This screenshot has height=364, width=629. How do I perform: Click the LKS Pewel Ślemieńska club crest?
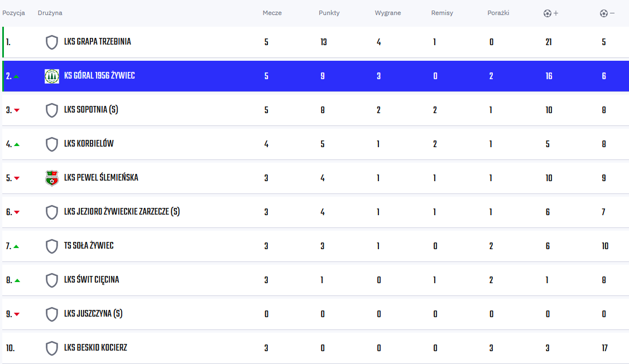52,178
